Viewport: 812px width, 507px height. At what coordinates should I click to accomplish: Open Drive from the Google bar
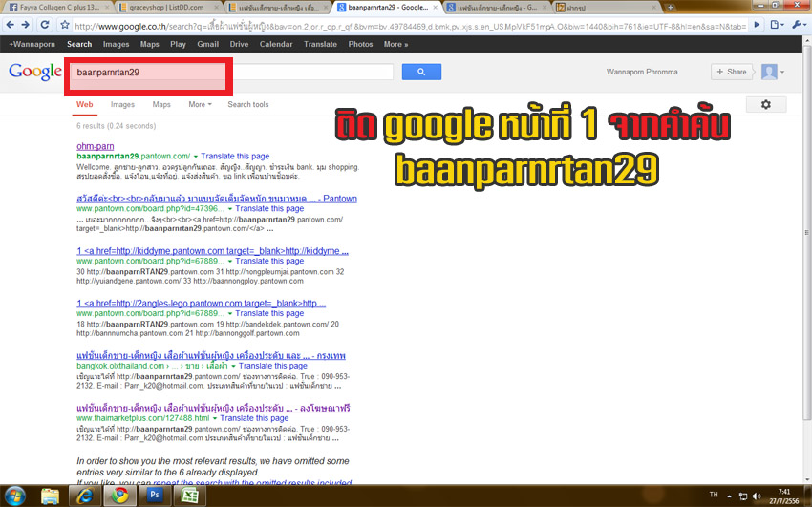coord(239,45)
